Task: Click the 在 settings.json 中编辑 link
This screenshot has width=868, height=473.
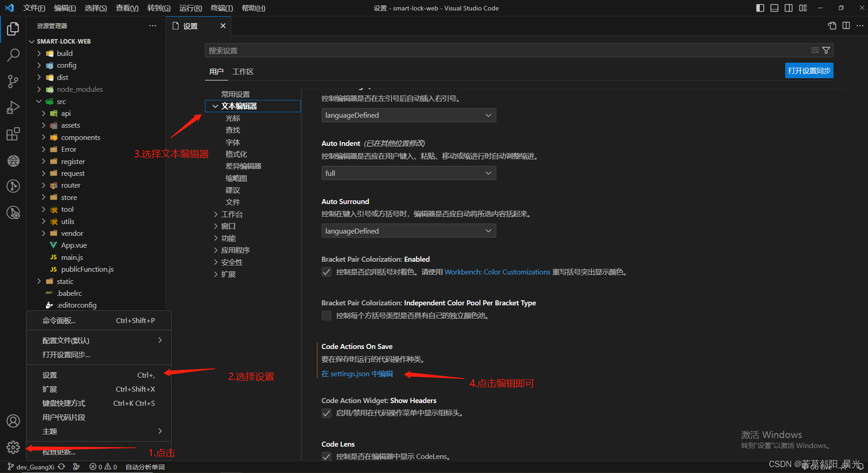Action: click(357, 373)
